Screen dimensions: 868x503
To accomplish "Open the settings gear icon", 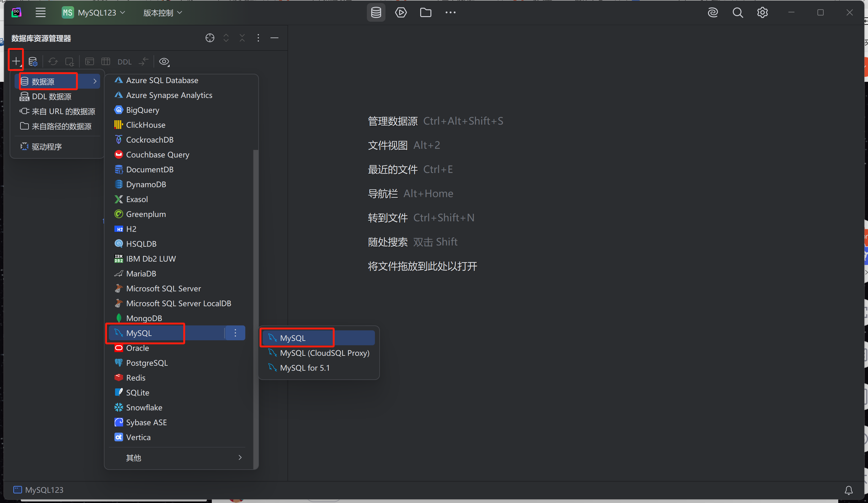I will (762, 13).
